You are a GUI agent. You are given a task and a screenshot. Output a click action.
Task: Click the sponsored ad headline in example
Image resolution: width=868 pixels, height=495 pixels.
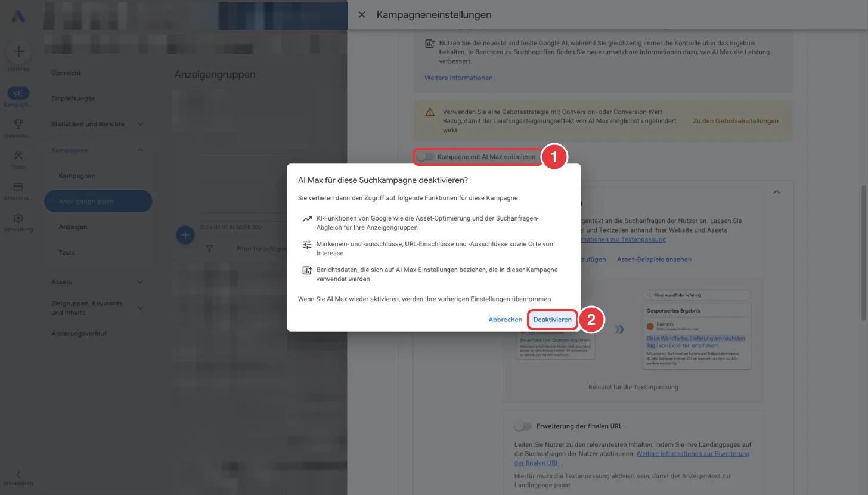tap(696, 342)
